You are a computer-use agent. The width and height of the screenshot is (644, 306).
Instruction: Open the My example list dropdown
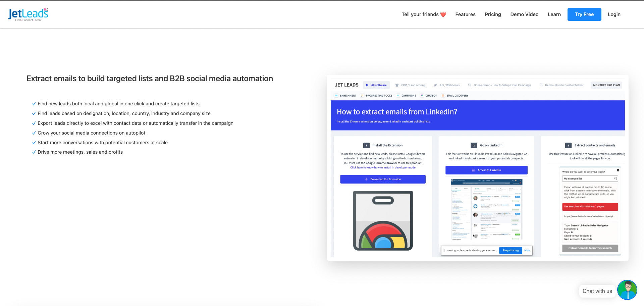click(x=590, y=178)
